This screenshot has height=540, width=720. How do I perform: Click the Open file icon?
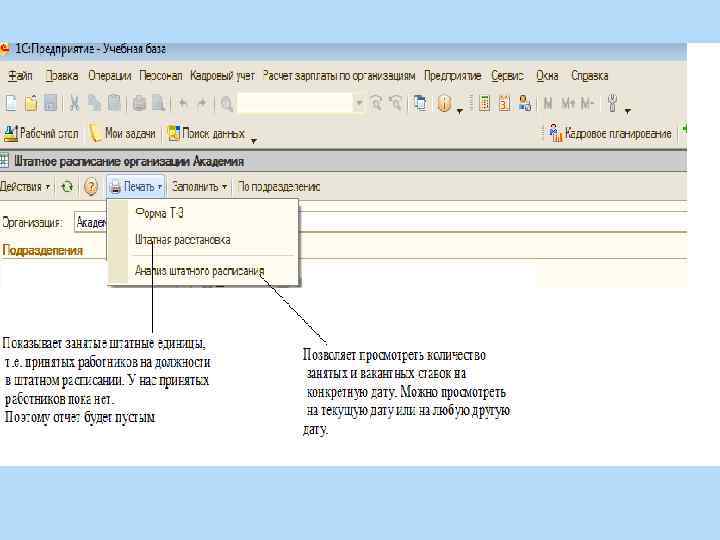(x=31, y=103)
